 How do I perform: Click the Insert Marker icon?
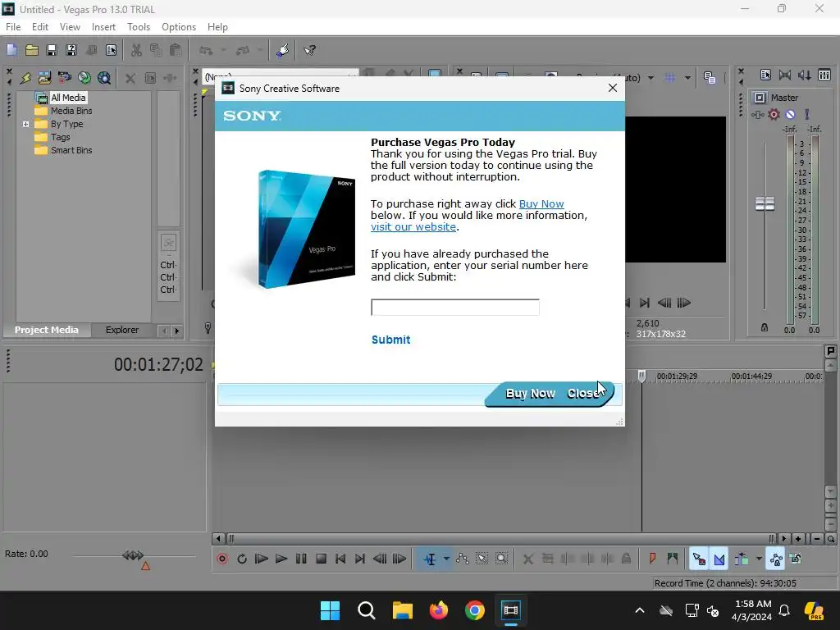tap(652, 559)
